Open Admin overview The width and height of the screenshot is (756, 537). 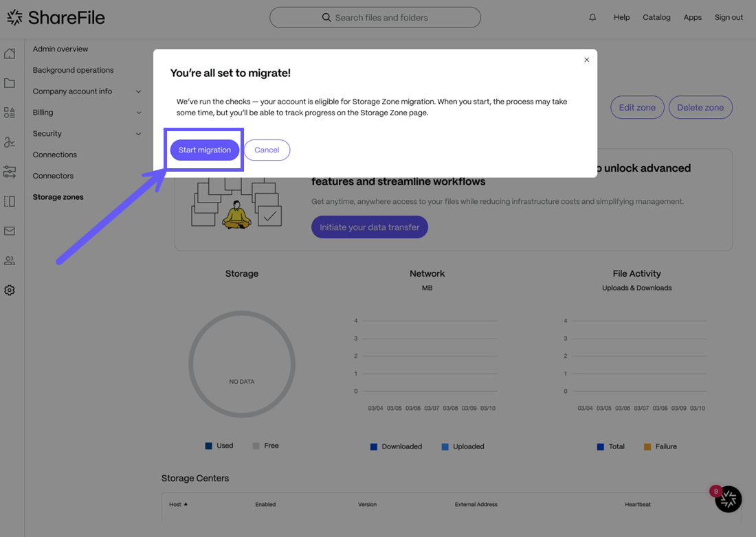[x=60, y=49]
